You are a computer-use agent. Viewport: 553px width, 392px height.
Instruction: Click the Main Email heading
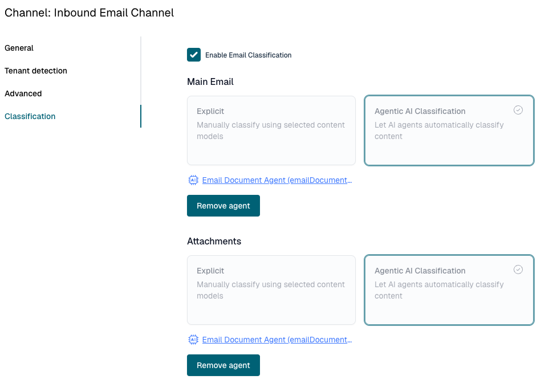coord(210,82)
